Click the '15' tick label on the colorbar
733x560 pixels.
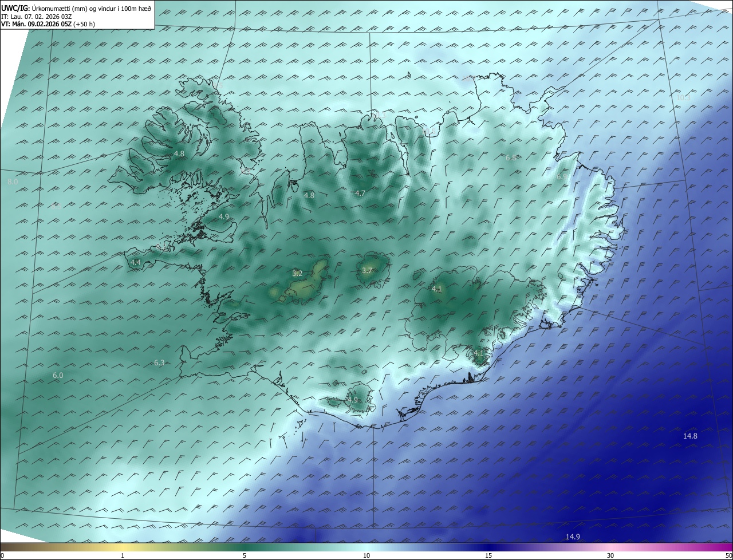488,556
